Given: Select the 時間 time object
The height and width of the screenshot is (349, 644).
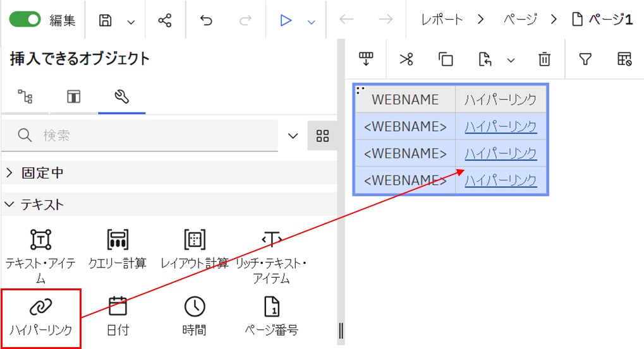Looking at the screenshot, I should [x=194, y=317].
